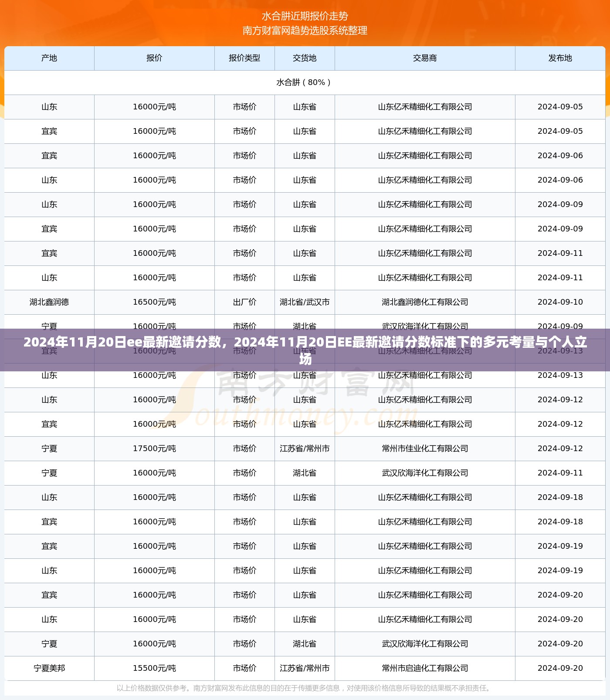
Task: Click date 2024-09-19 in the 宜宾 row
Action: pyautogui.click(x=560, y=546)
